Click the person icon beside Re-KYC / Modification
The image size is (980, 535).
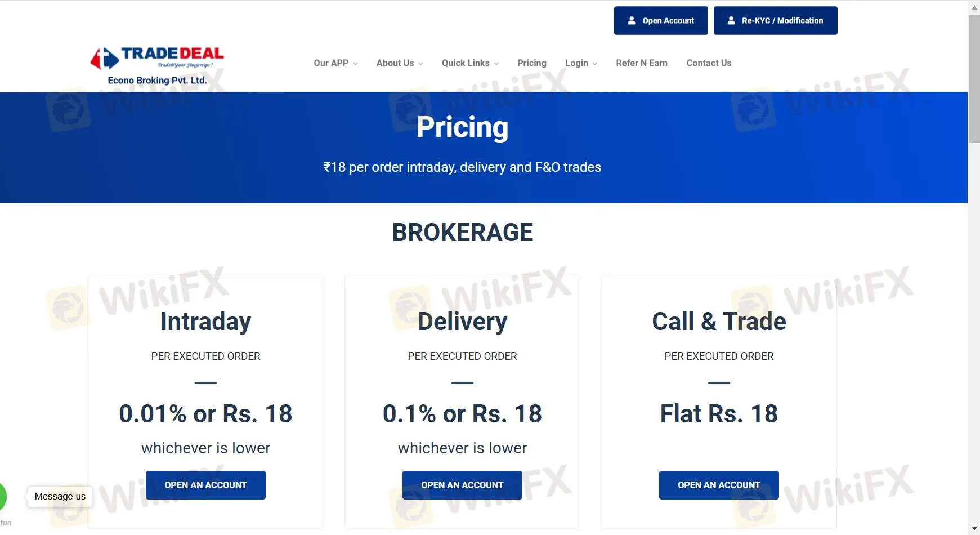(x=731, y=20)
